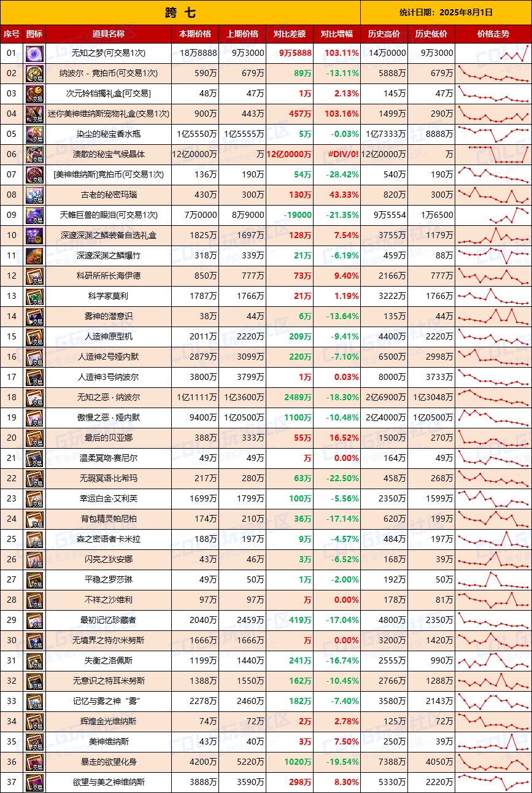Click the card icon for 人造神原型机
This screenshot has width=532, height=793.
[x=34, y=337]
